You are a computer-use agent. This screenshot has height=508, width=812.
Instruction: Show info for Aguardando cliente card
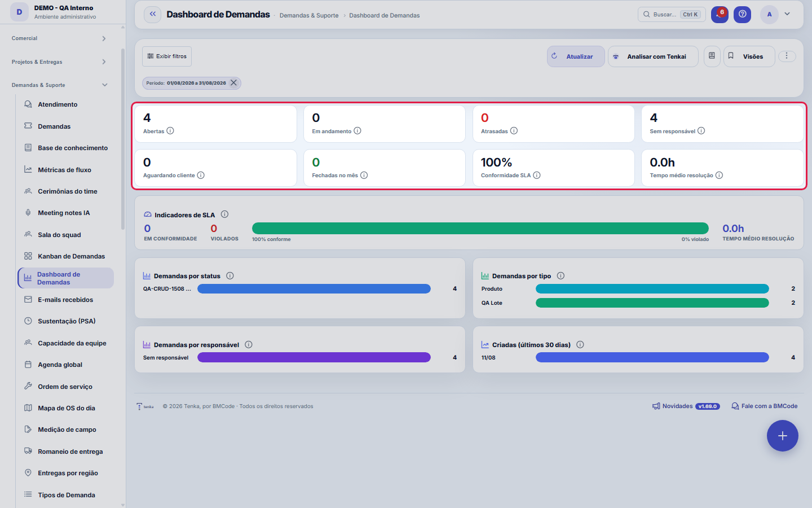coord(201,176)
